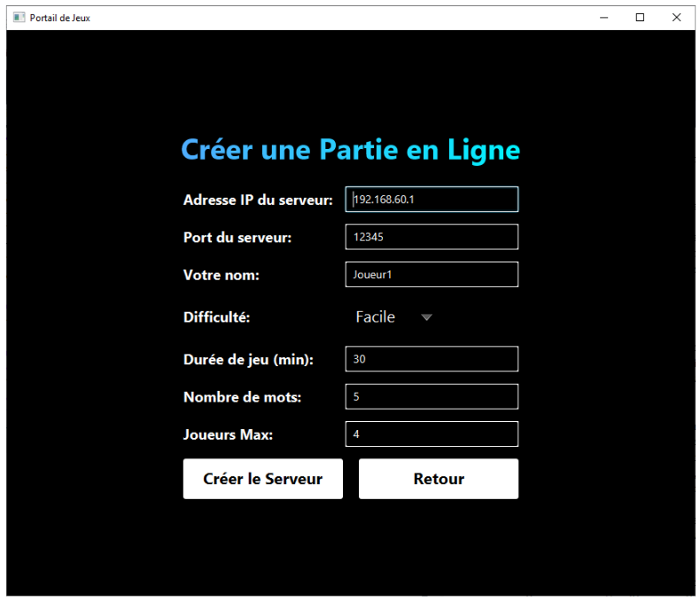The image size is (700, 602).
Task: Minimize the Portail de Jeux window
Action: (x=603, y=18)
